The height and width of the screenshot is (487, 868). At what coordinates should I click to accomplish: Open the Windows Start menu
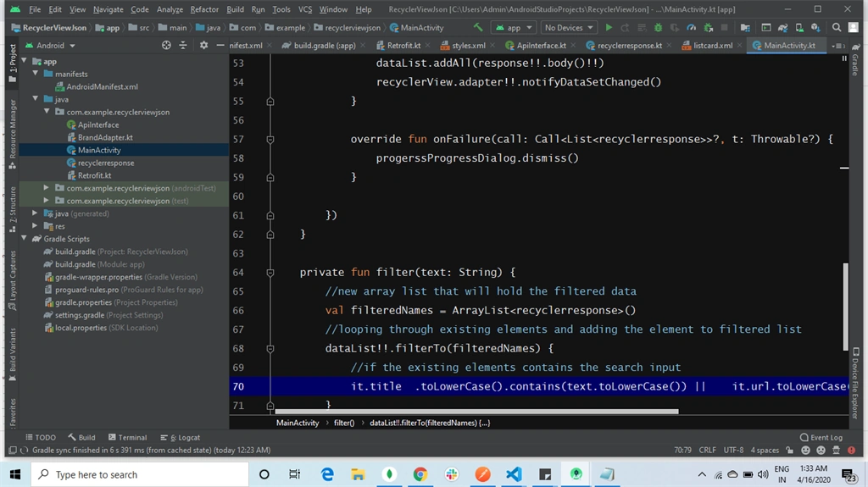coord(15,474)
